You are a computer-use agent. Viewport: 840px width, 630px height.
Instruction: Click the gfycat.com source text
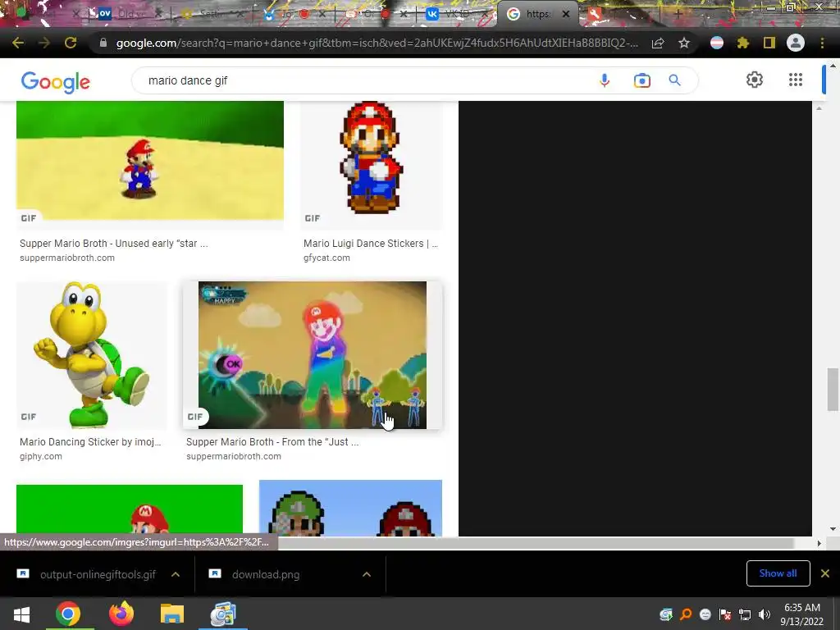pos(326,258)
